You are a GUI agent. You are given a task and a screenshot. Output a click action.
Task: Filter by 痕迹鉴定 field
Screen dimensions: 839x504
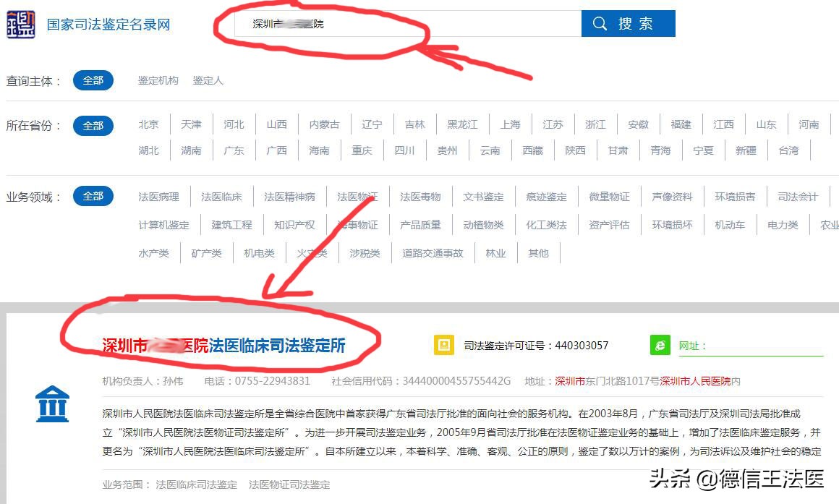546,197
